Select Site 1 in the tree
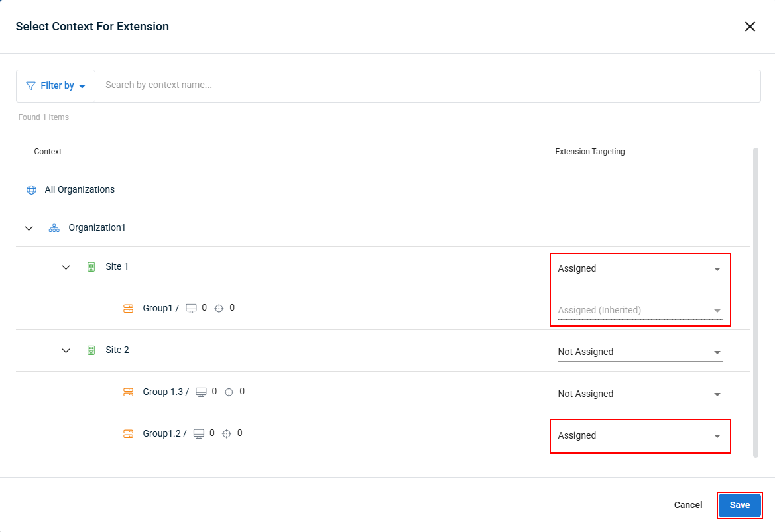 click(117, 267)
